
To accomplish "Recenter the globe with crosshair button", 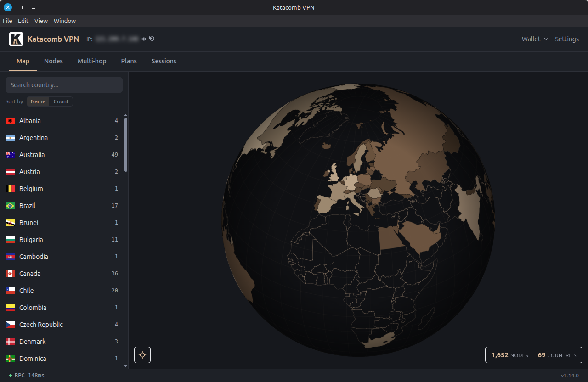I will [x=142, y=355].
